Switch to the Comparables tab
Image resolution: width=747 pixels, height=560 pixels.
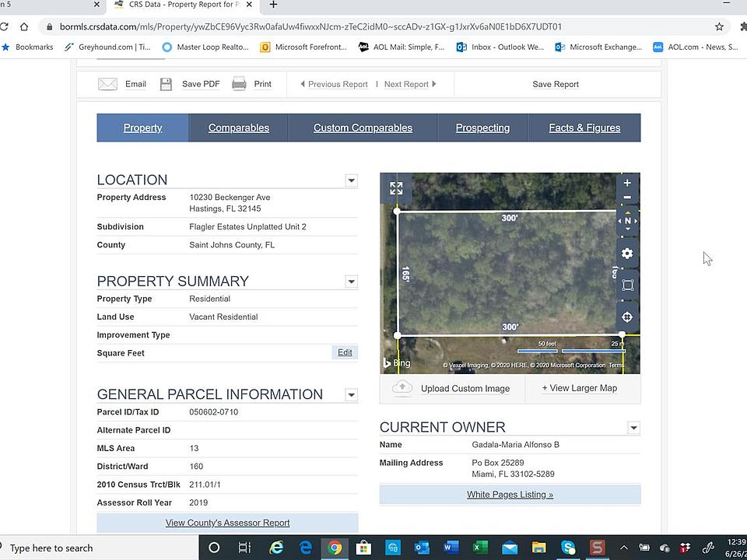239,128
